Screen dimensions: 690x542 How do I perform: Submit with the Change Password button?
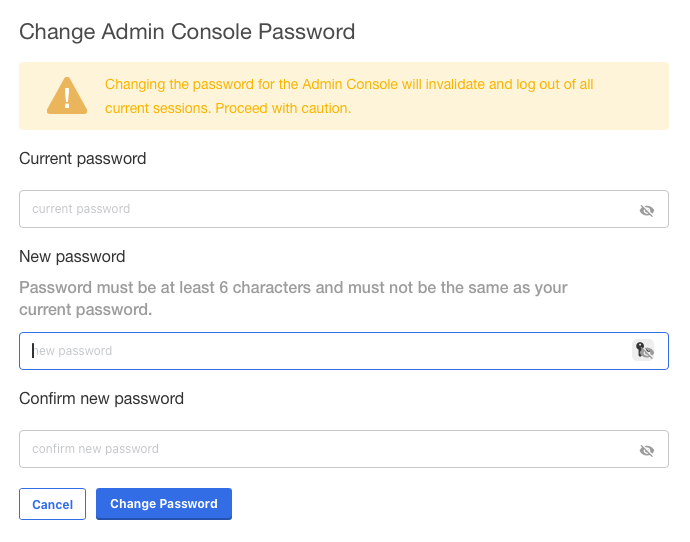point(163,504)
